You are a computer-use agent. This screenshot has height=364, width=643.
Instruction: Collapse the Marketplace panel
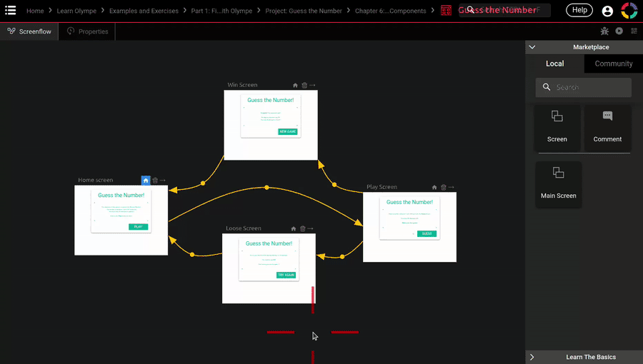[532, 47]
